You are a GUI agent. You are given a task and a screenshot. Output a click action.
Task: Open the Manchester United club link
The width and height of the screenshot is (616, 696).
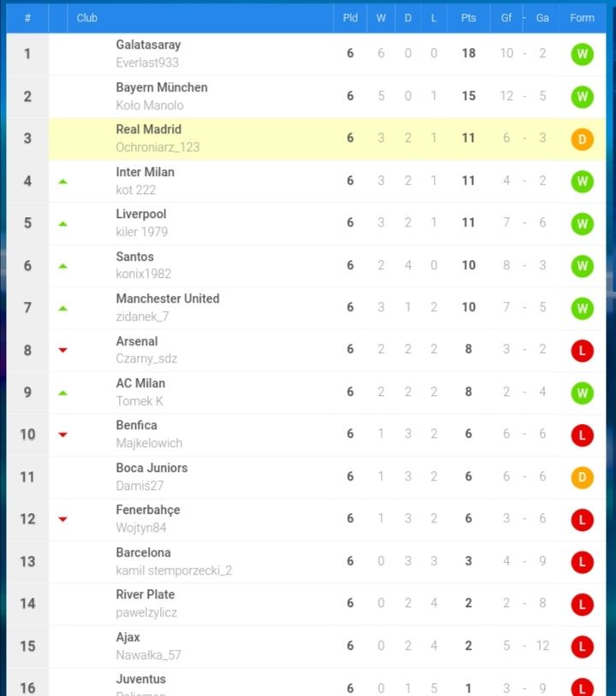tap(168, 298)
